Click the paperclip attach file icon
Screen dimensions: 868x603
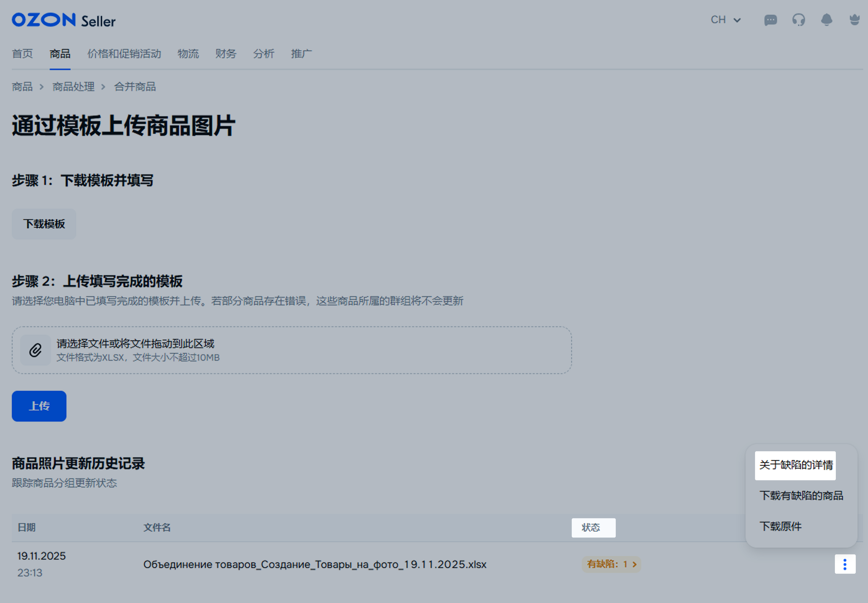pos(36,350)
